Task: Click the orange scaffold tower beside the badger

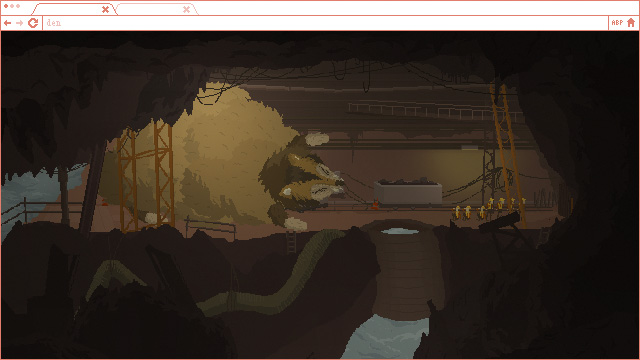Action: (x=146, y=176)
